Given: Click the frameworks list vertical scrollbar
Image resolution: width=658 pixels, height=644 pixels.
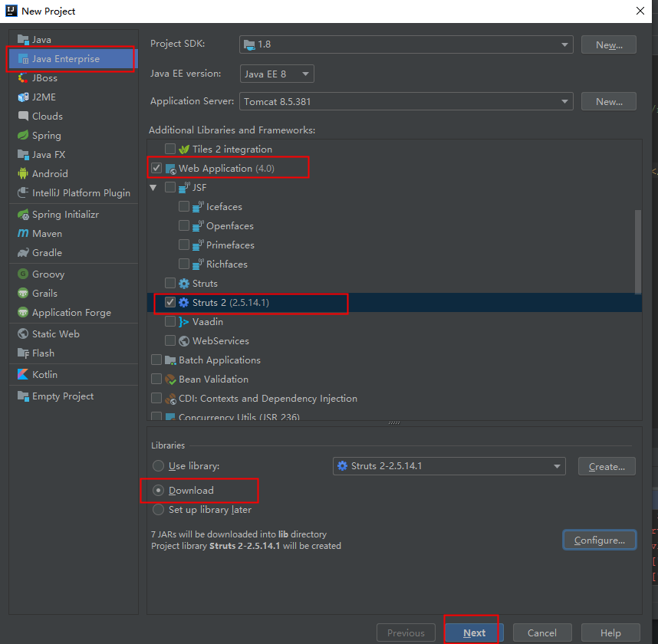Looking at the screenshot, I should tap(638, 251).
